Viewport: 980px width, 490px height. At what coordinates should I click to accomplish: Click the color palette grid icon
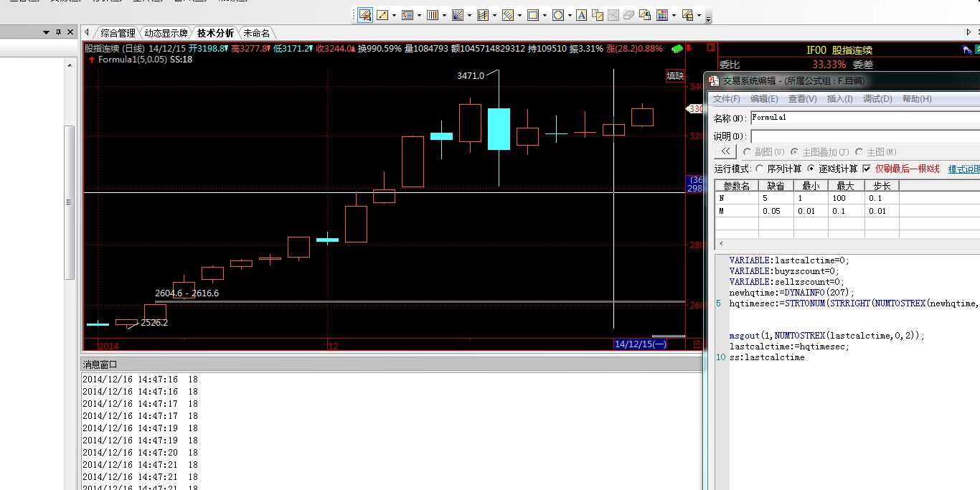[662, 15]
